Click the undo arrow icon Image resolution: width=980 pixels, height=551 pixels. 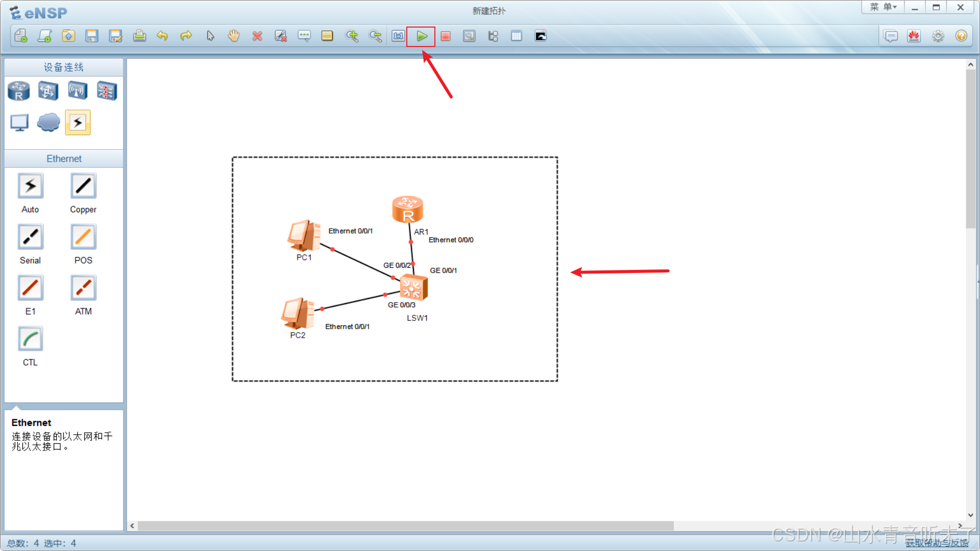162,36
